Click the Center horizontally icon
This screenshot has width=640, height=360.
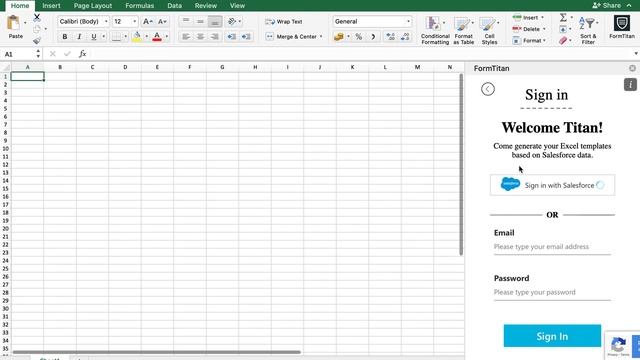pos(200,37)
